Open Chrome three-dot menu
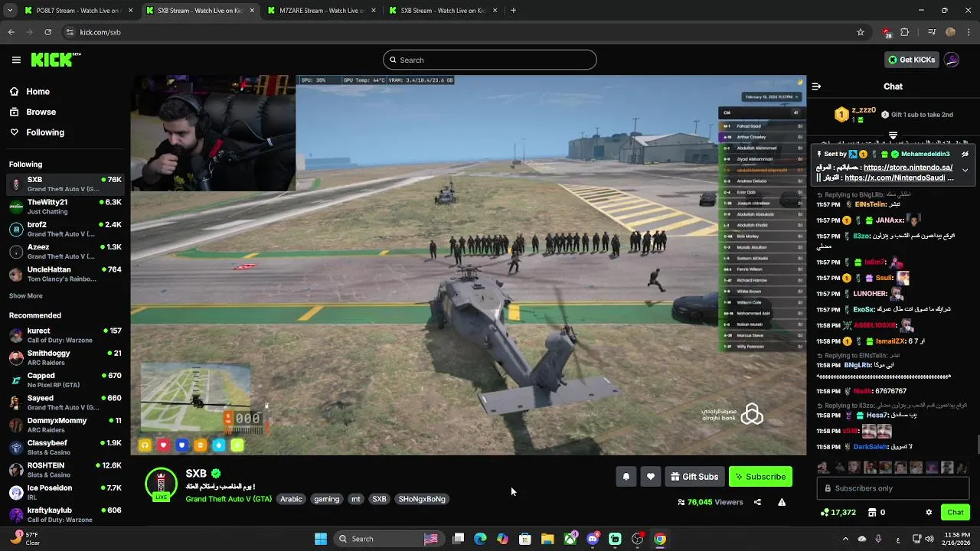Screen dimensions: 980x551 (969, 32)
